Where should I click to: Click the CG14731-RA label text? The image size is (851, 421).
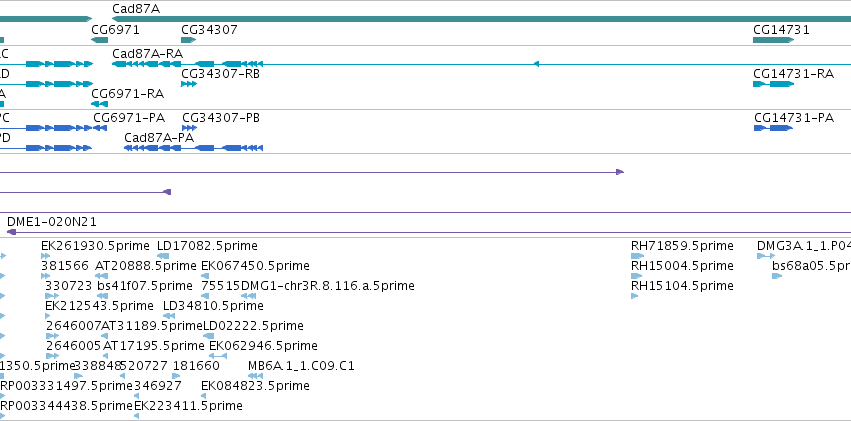click(793, 74)
